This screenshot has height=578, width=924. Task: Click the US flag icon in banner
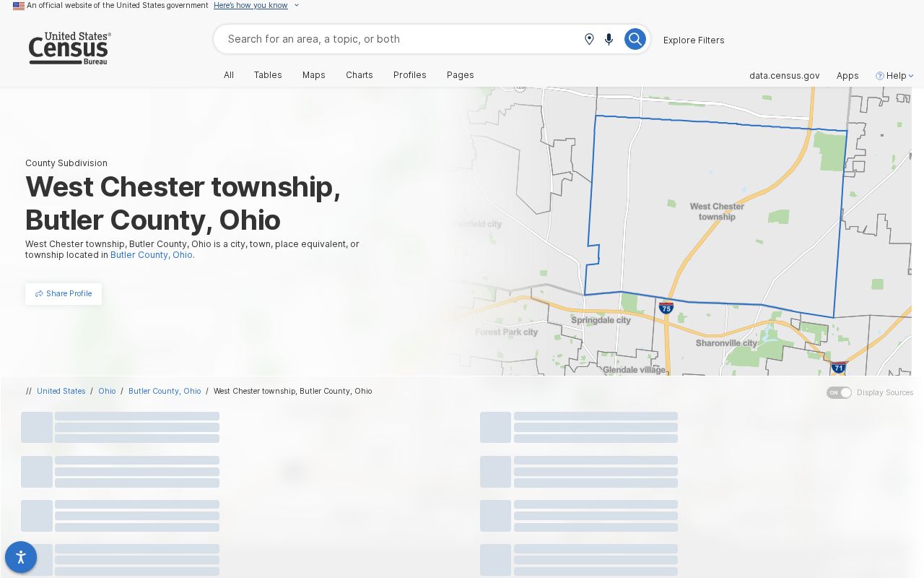point(19,6)
